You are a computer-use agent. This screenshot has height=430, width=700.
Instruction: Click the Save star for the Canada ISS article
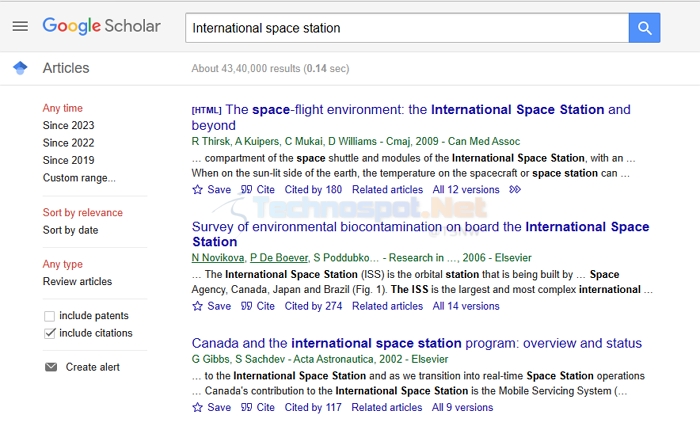[197, 407]
